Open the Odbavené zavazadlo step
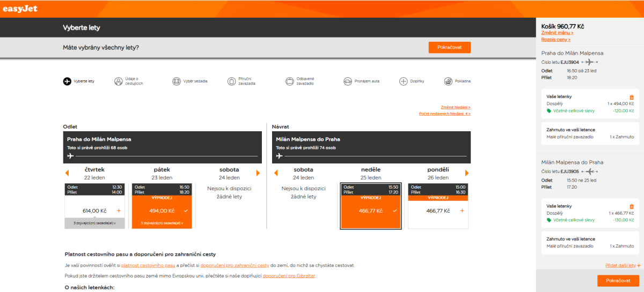 [300, 81]
